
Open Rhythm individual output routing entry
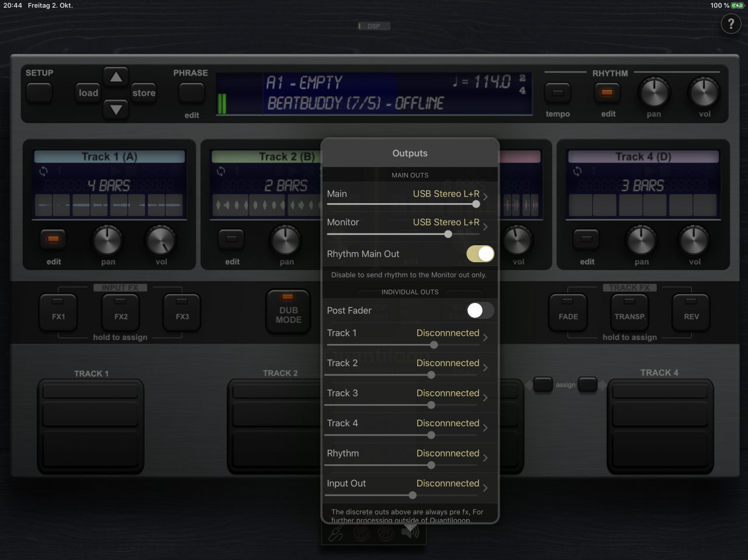(449, 454)
